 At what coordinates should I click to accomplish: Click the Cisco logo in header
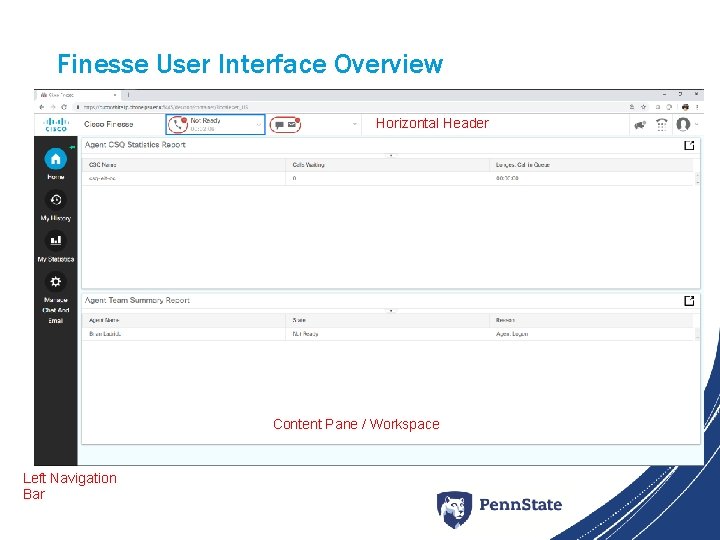(x=56, y=124)
